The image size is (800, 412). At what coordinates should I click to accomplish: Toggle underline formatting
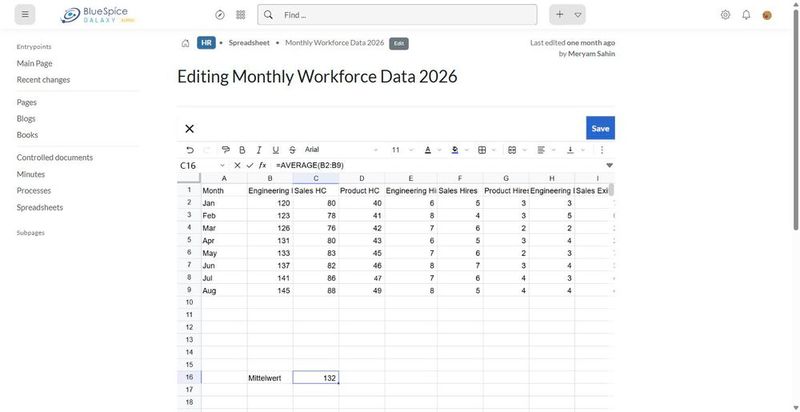click(276, 150)
